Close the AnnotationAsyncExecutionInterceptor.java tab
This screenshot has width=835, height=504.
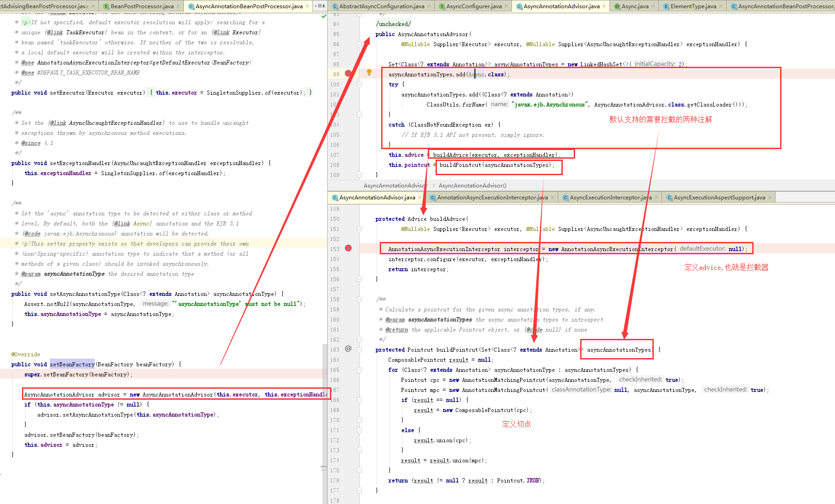coord(553,197)
